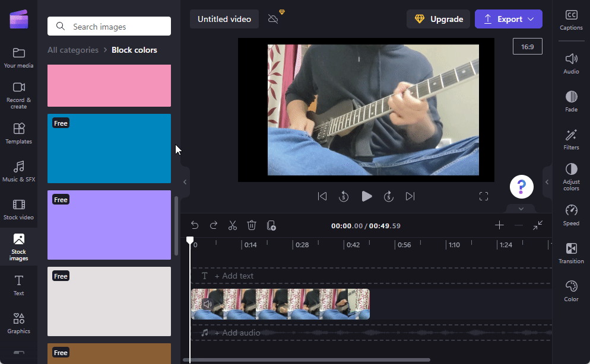Collapse the left stock images panel
590x364 pixels.
tap(185, 182)
